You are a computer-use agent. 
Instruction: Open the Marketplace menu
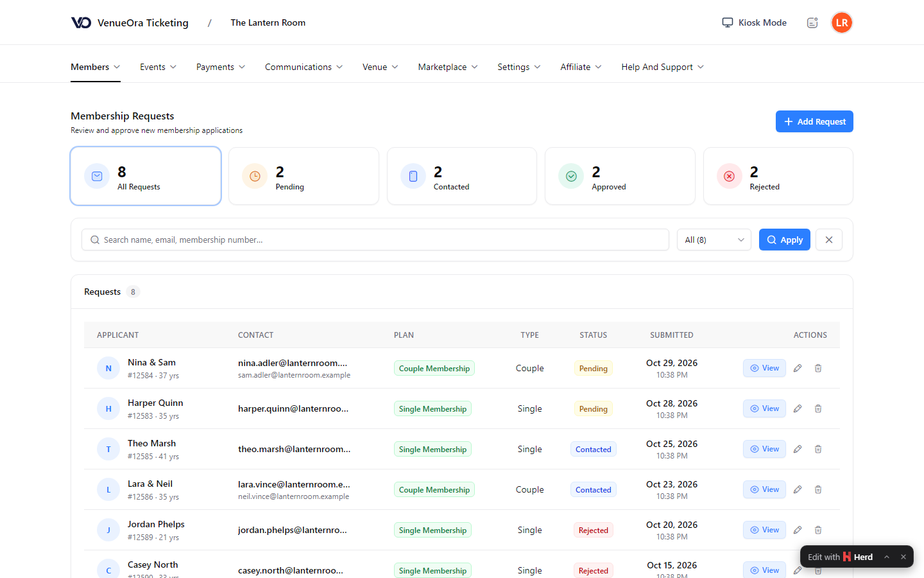click(x=448, y=67)
